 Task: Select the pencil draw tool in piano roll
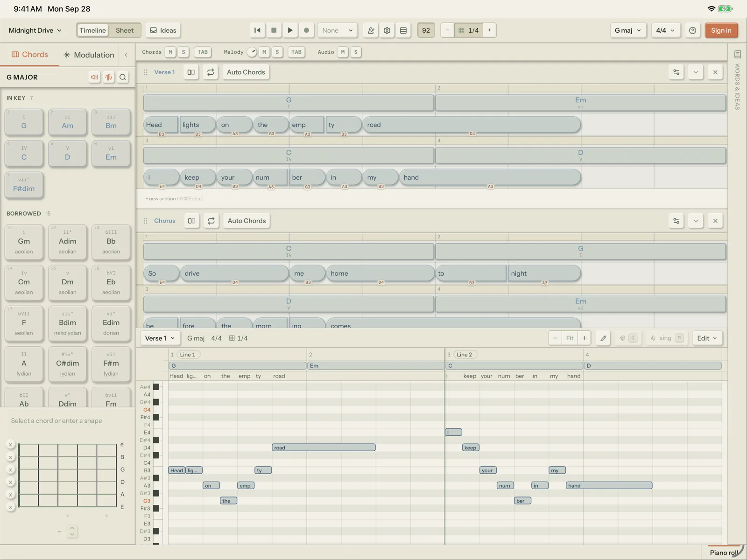coord(603,338)
